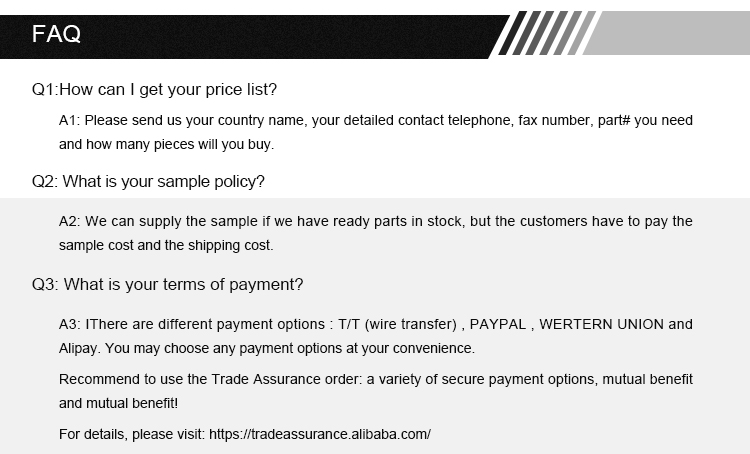Viewport: 750px width, 454px height.
Task: Click the FAQ header title
Action: [57, 35]
